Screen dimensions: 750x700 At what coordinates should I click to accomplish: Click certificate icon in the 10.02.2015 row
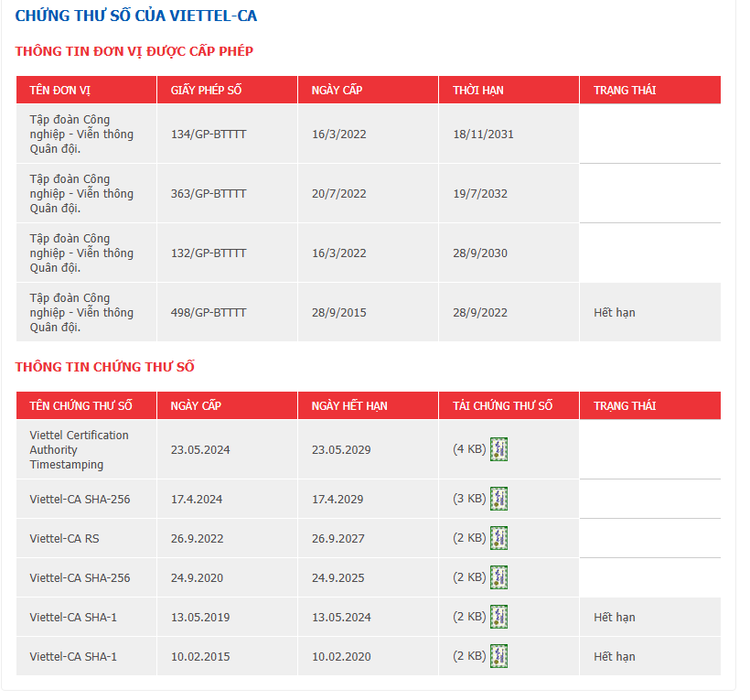[498, 656]
